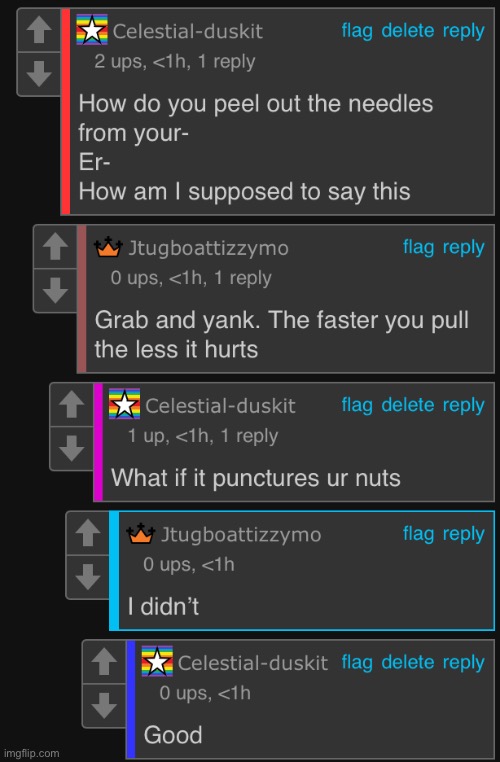Click rainbow star avatar on top comment
The image size is (500, 762).
[92, 30]
